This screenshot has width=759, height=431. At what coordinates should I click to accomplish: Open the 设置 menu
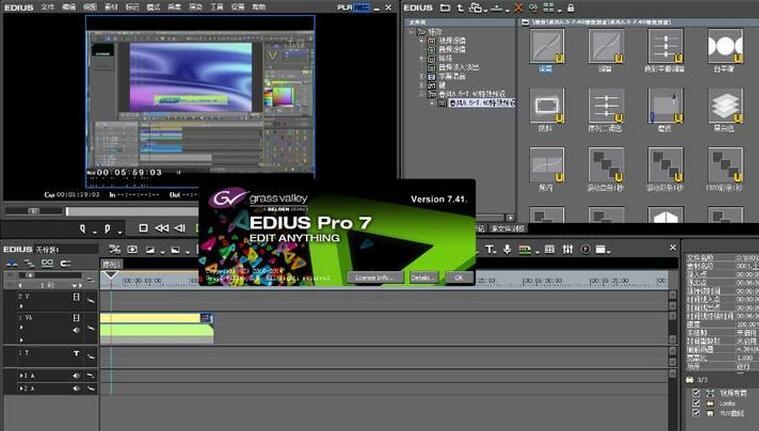pyautogui.click(x=238, y=7)
